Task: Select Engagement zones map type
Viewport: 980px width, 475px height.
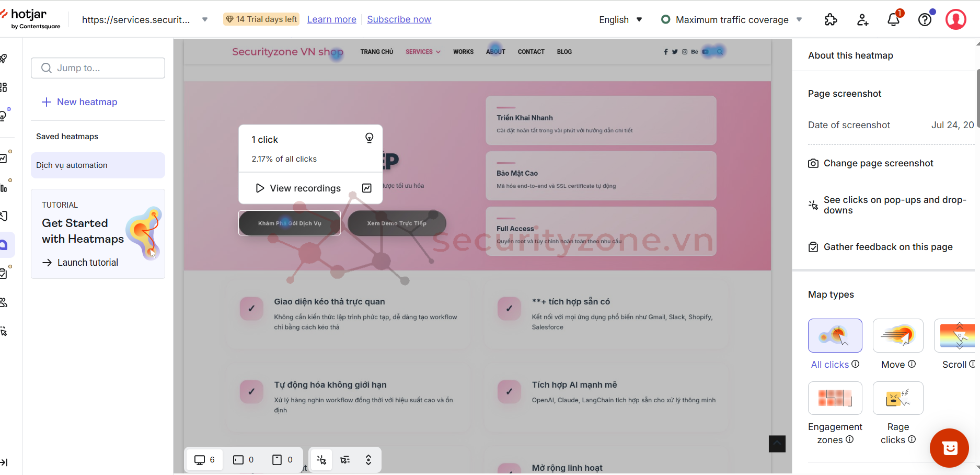Action: tap(835, 398)
